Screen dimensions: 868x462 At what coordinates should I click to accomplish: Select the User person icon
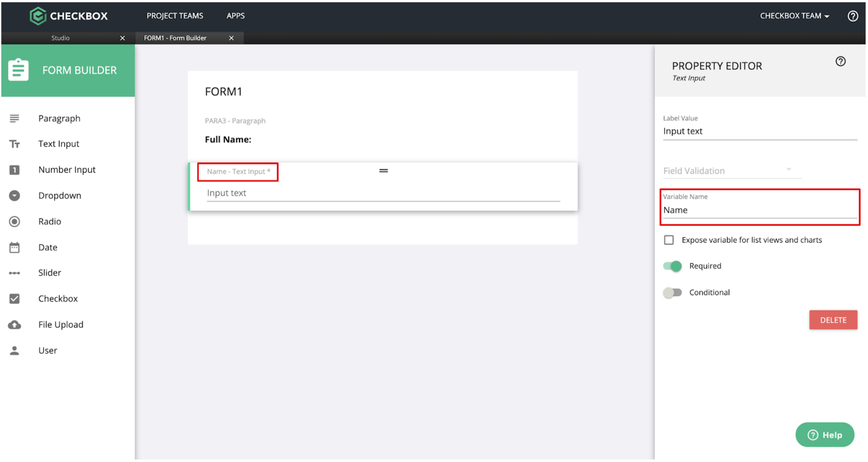(x=14, y=350)
